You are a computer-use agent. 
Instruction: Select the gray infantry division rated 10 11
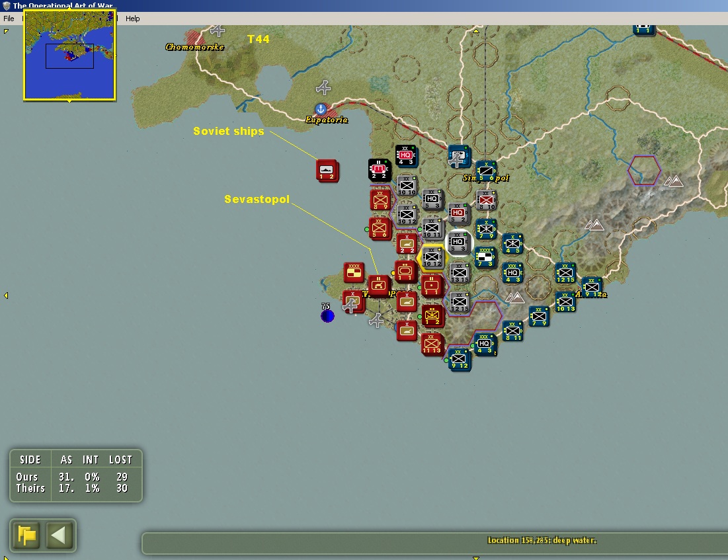pos(432,228)
